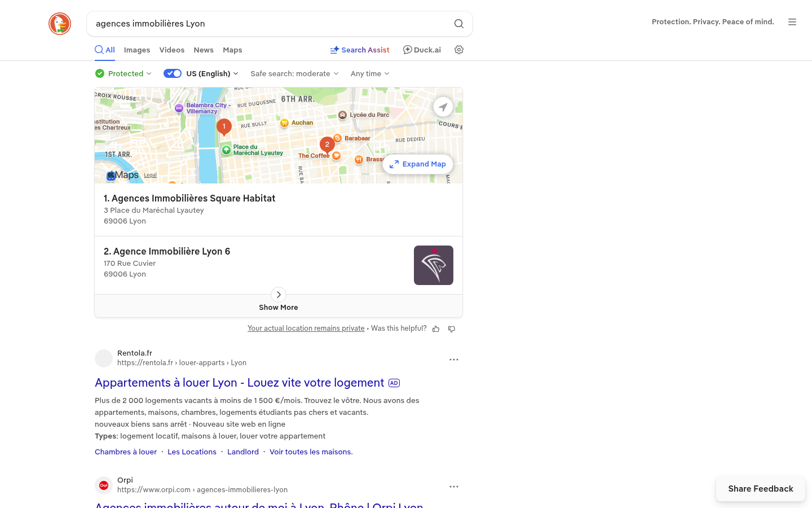Click thumbs up helpful icon

pyautogui.click(x=436, y=329)
